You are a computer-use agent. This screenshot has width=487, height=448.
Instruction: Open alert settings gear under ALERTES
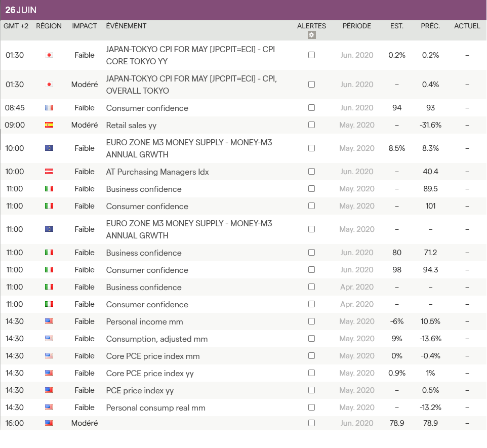point(311,35)
